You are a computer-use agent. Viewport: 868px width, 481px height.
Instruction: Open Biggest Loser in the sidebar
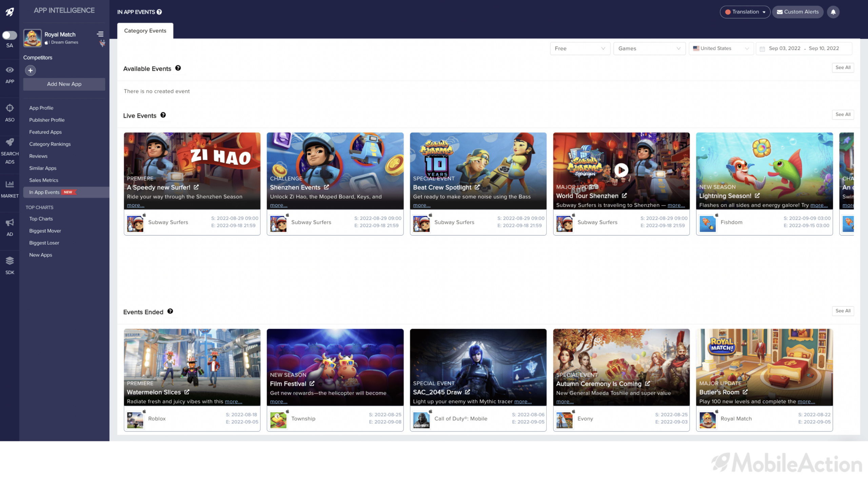click(x=44, y=243)
